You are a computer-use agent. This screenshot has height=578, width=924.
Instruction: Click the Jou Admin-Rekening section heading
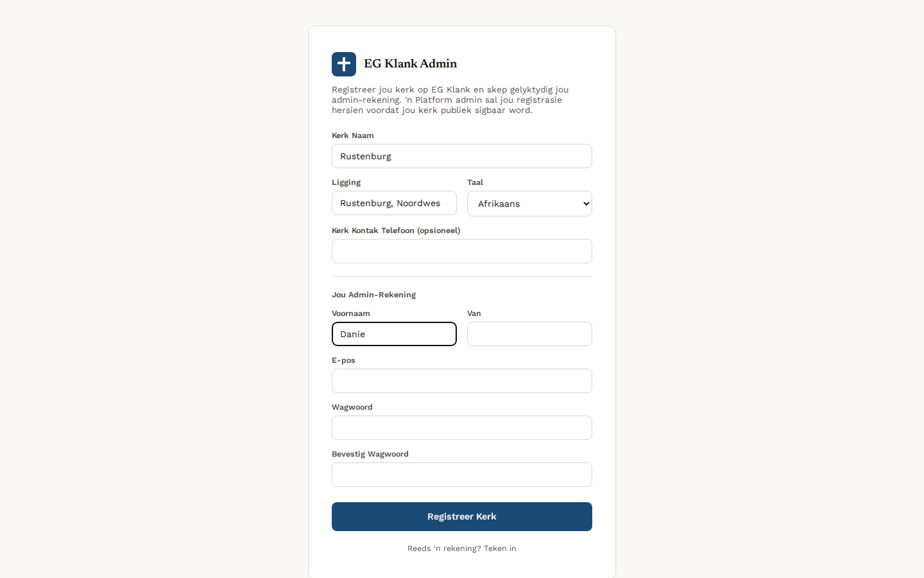(x=373, y=295)
